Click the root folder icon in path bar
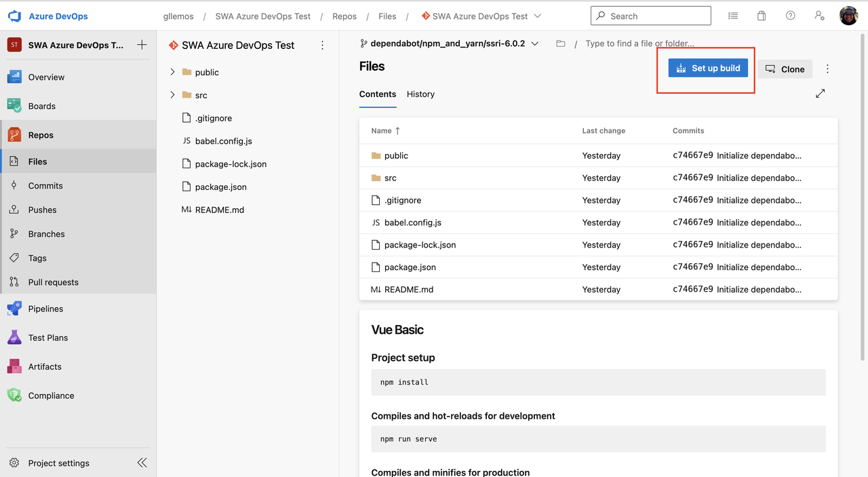 point(560,43)
